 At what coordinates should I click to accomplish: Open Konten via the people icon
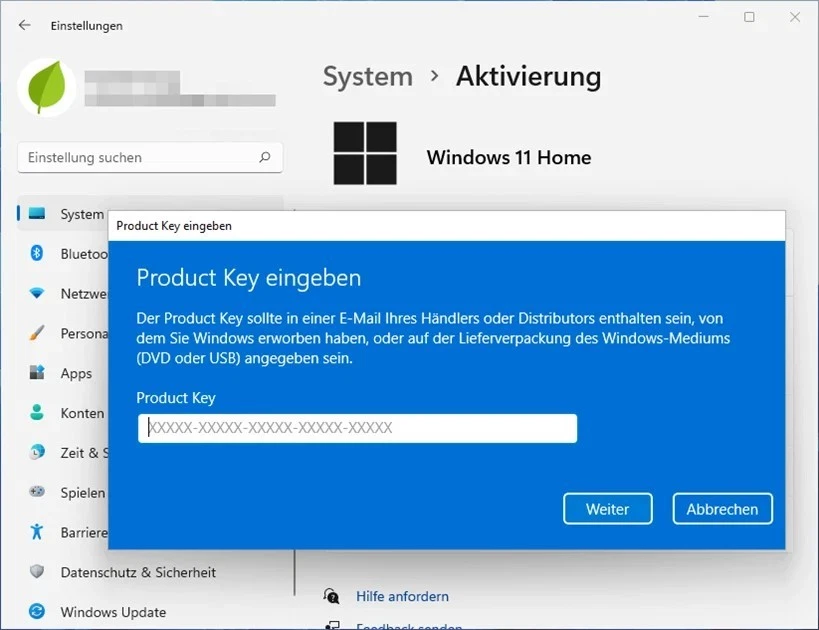click(x=35, y=412)
